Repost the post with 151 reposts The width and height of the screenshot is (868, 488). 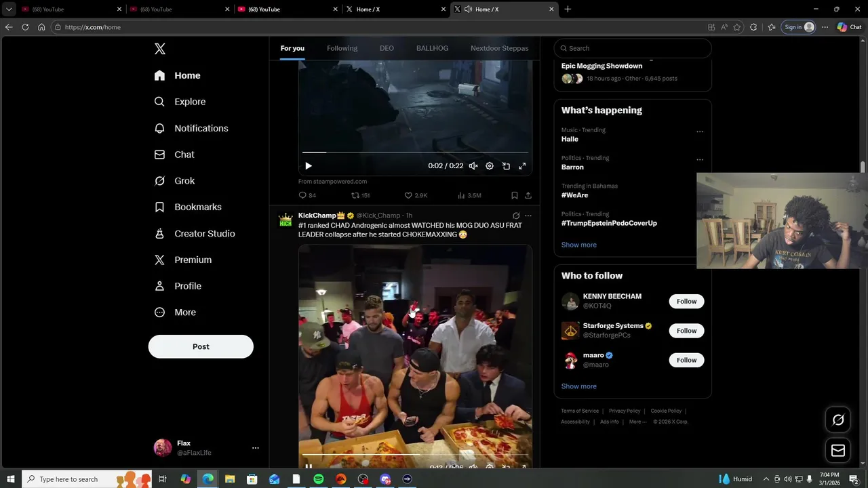tap(360, 195)
